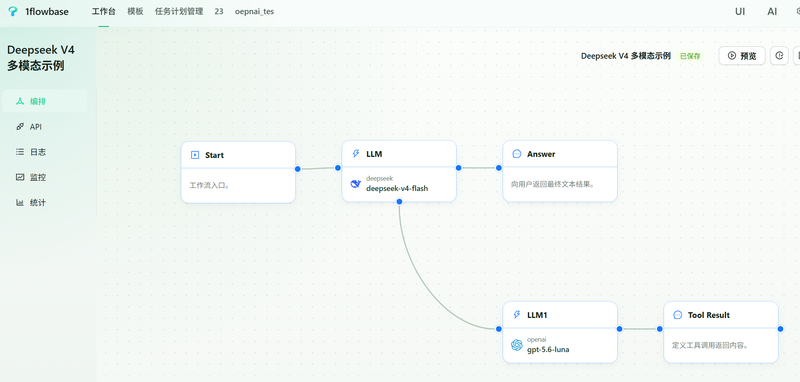Click the openai provider label in LLM1 node
Screen dimensions: 800x382
coord(537,340)
